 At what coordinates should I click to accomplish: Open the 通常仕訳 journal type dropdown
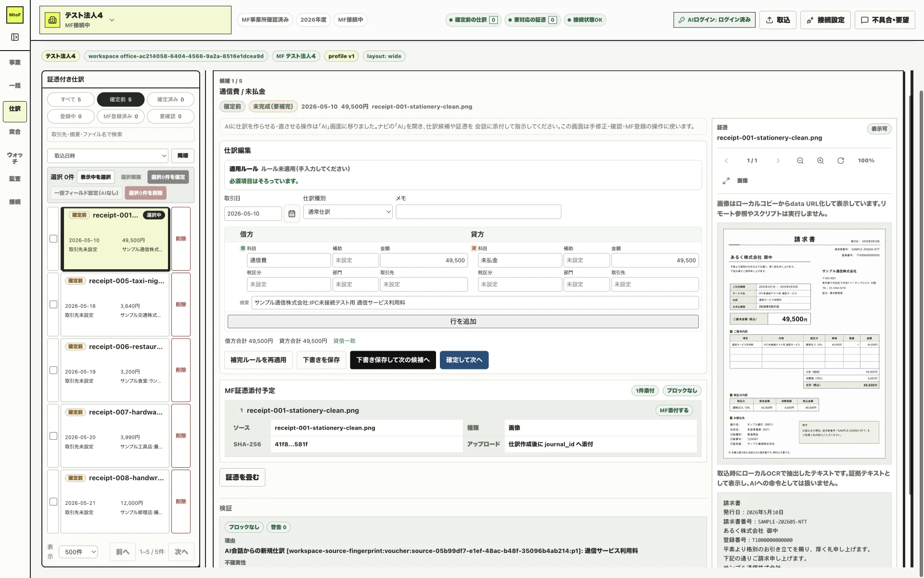(x=348, y=212)
